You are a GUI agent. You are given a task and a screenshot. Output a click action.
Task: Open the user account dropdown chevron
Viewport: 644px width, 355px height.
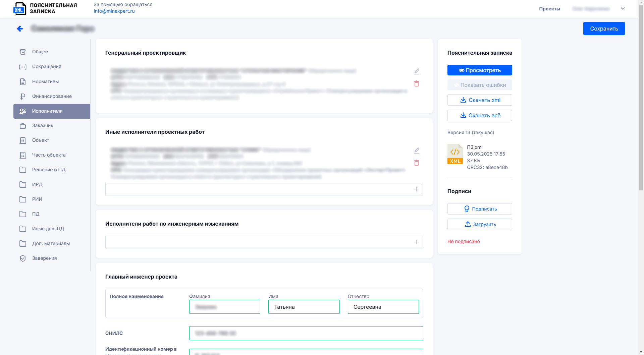[x=623, y=9]
